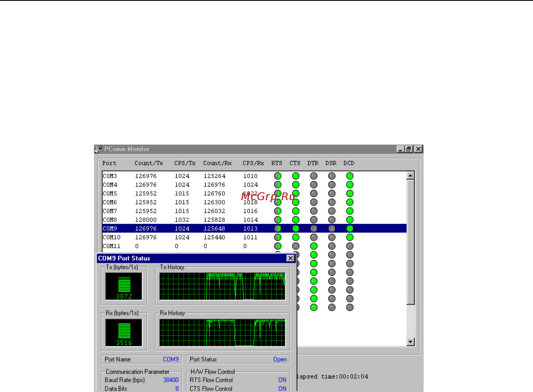This screenshot has height=392, width=533.
Task: Click the Tx bytes meter showing 3072
Action: point(124,286)
